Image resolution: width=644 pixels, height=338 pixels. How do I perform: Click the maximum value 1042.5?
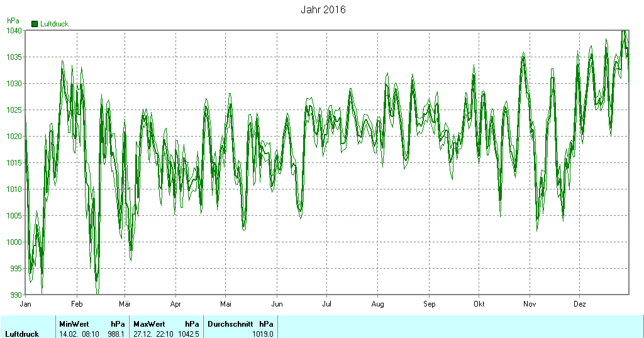(189, 334)
